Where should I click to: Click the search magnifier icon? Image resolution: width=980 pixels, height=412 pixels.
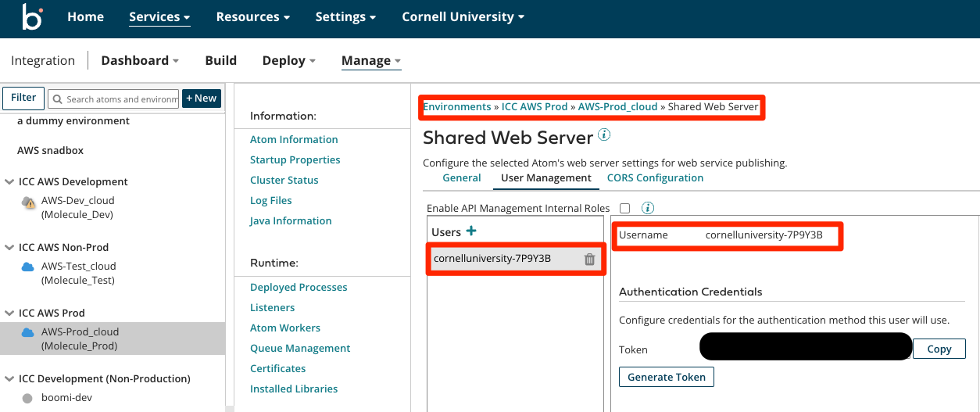point(57,99)
